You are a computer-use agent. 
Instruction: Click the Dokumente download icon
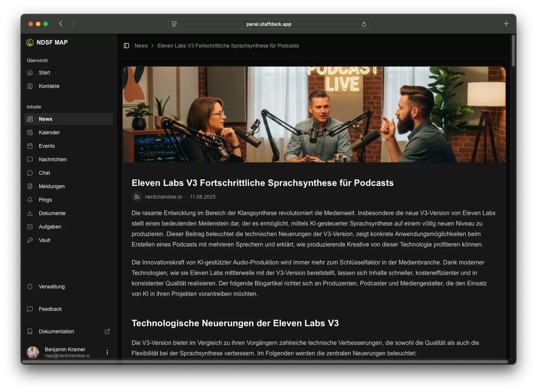point(30,213)
